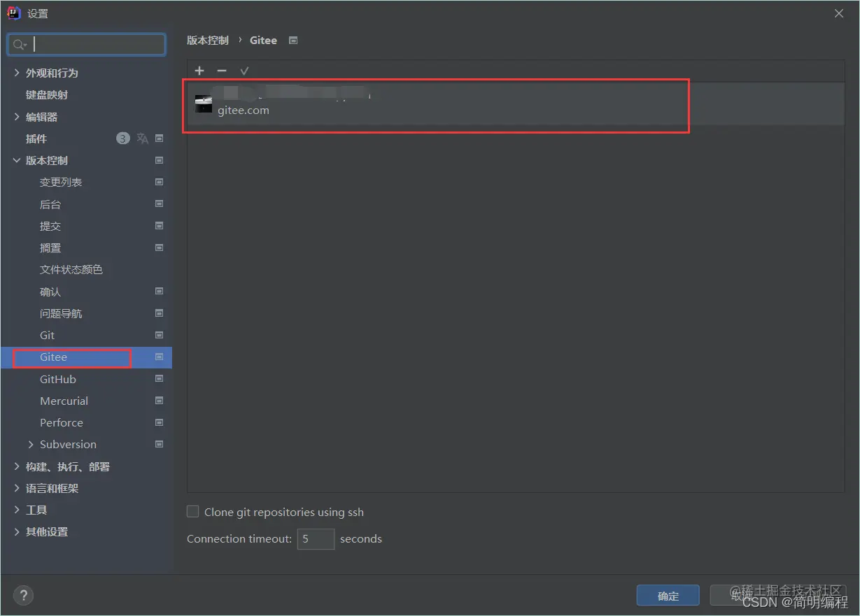Click the plugins update count badge

(123, 138)
